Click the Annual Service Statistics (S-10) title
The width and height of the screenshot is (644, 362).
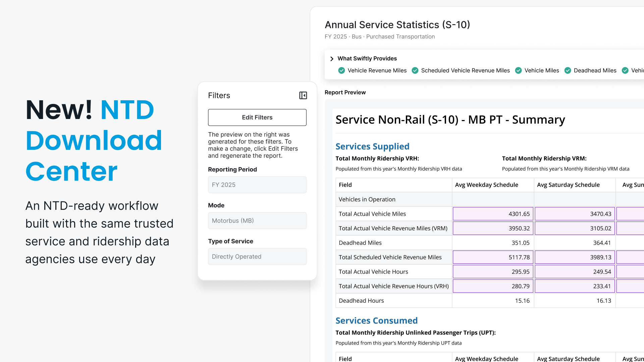coord(397,25)
